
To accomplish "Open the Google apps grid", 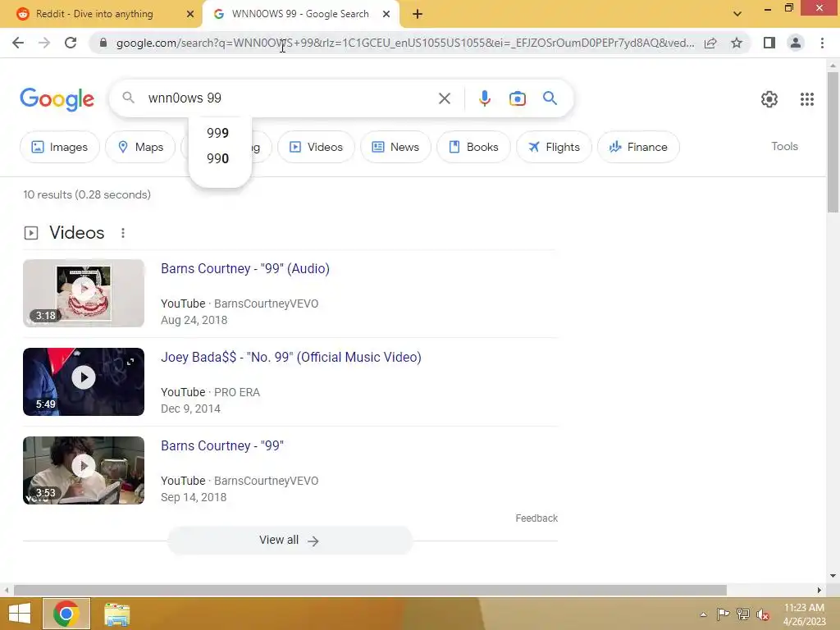I will pyautogui.click(x=807, y=99).
